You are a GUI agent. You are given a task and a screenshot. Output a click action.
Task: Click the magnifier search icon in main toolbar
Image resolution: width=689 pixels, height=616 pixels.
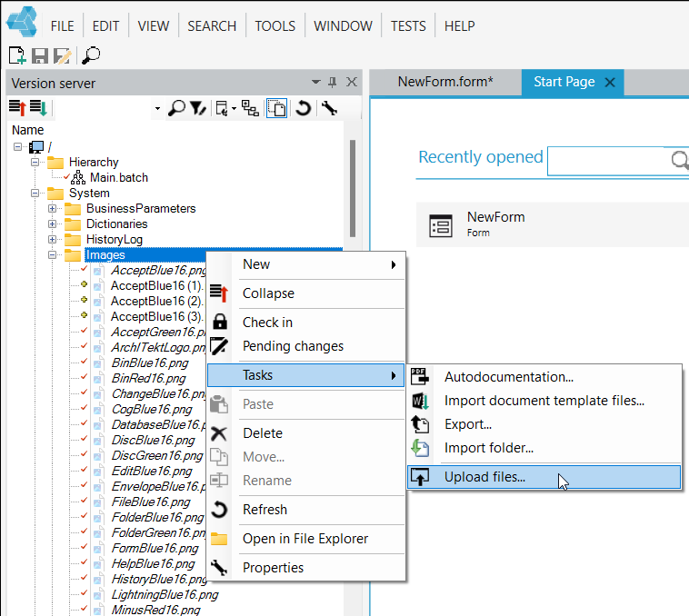point(91,55)
